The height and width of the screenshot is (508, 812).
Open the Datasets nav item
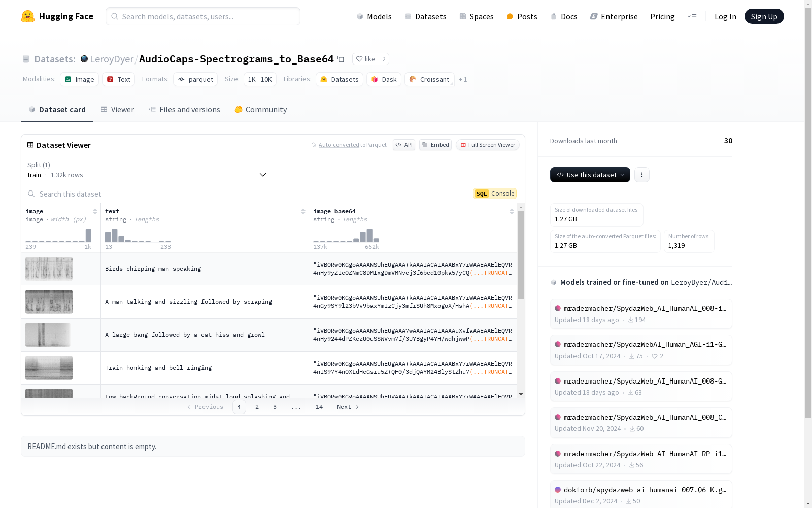coord(425,16)
